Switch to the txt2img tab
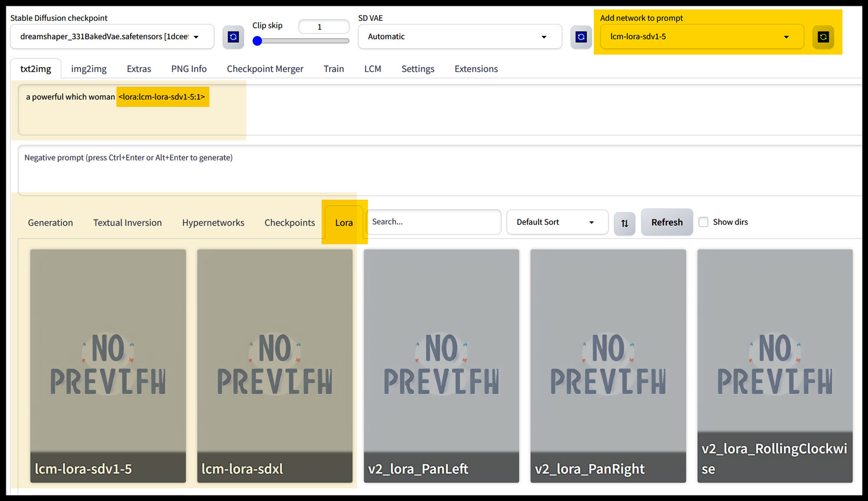The image size is (868, 501). (x=36, y=69)
